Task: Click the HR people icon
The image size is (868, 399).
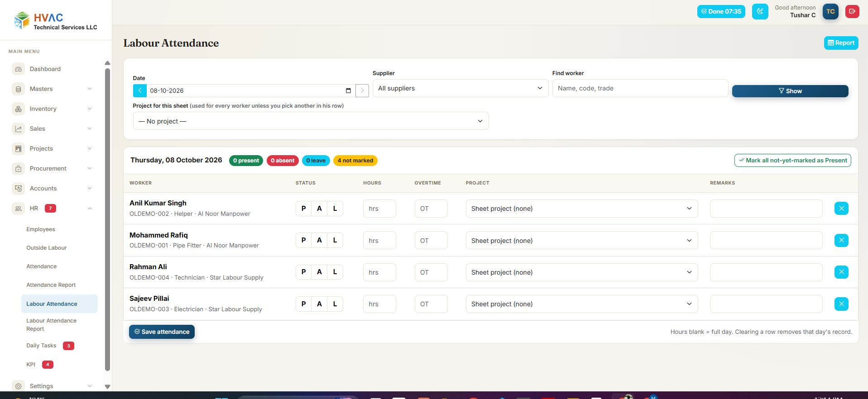Action: [x=19, y=209]
